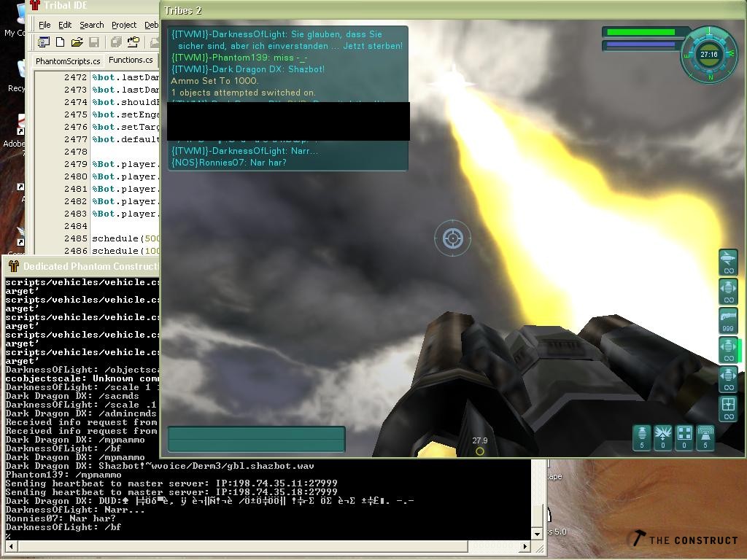The image size is (747, 560).
Task: Switch to the Functions.cs tab
Action: pyautogui.click(x=131, y=60)
